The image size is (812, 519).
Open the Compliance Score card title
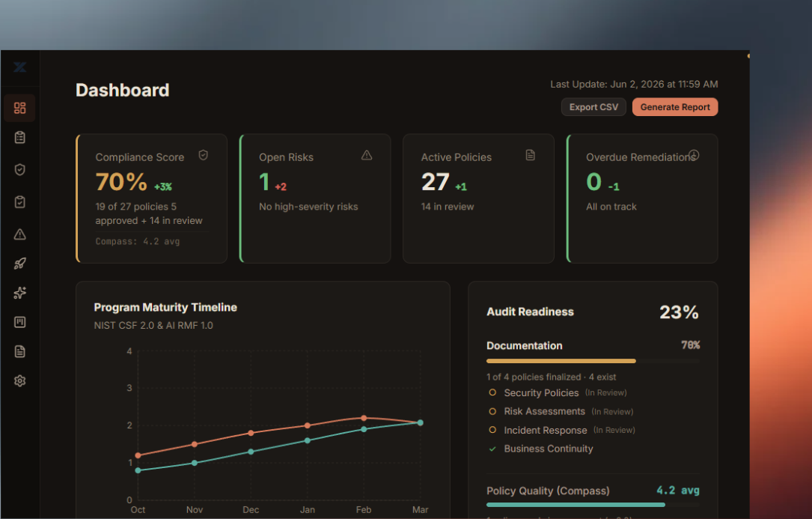(140, 157)
